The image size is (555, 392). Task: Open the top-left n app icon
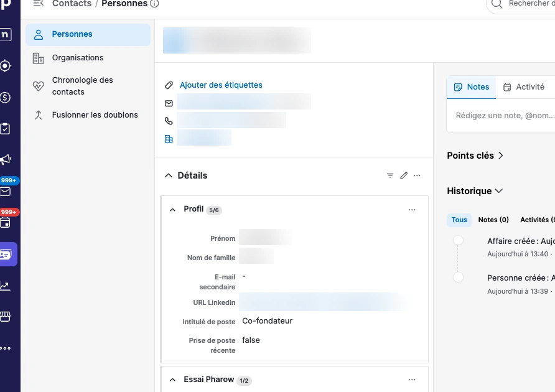[x=6, y=34]
